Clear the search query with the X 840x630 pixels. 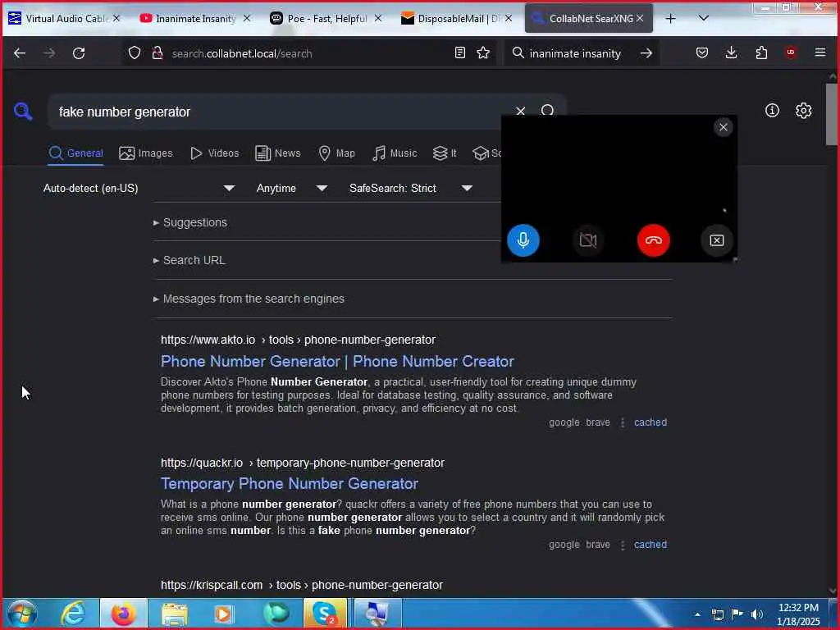click(520, 111)
